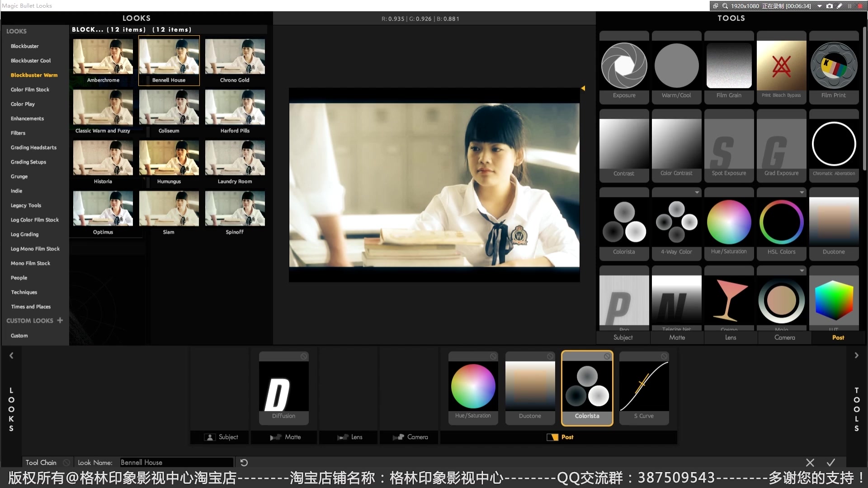
Task: Disable the Duotone tool in chain
Action: pyautogui.click(x=550, y=357)
